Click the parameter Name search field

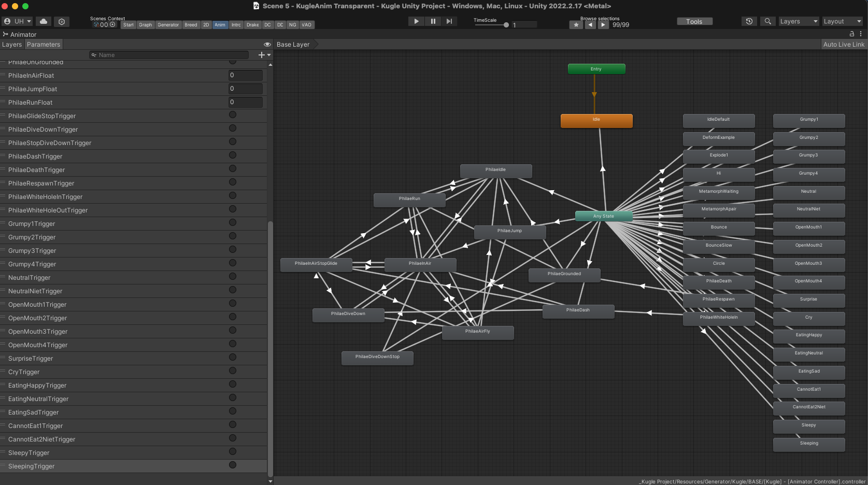(171, 55)
